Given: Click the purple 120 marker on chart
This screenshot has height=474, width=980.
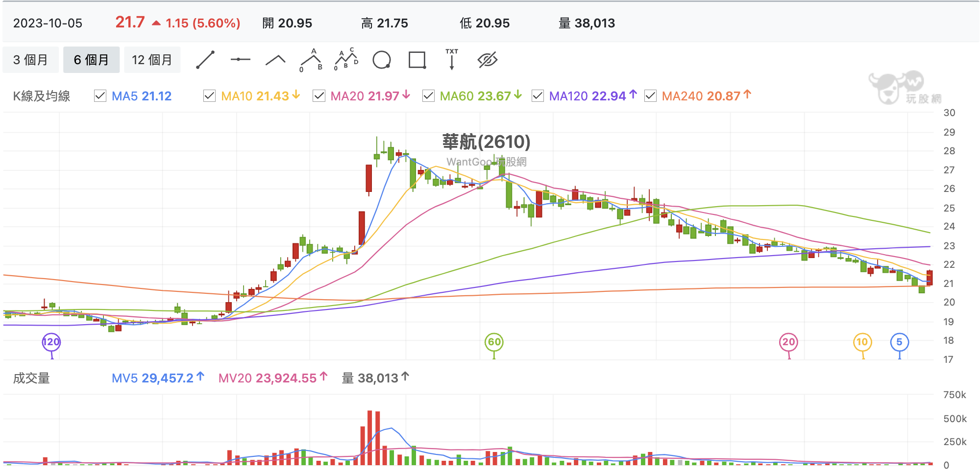Looking at the screenshot, I should [51, 342].
